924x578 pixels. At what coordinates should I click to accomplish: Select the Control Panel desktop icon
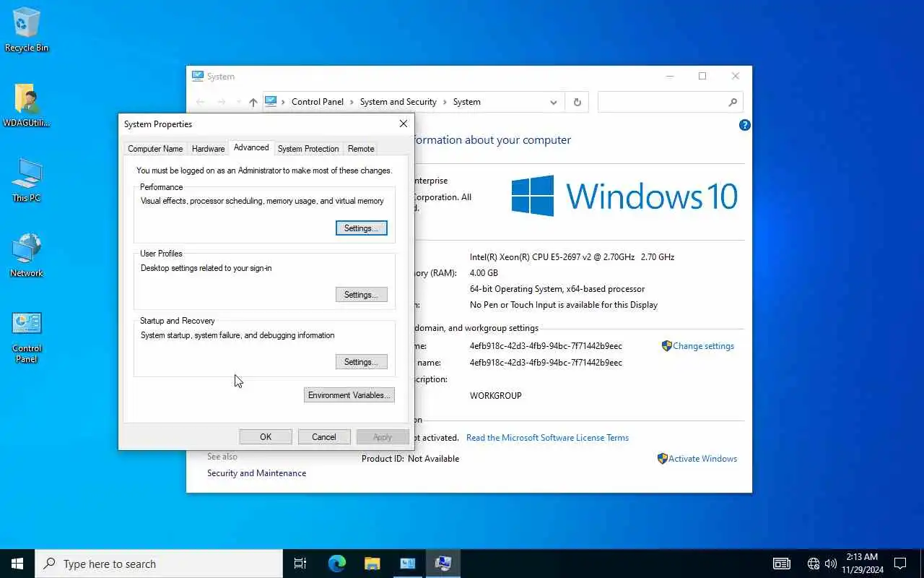tap(27, 337)
